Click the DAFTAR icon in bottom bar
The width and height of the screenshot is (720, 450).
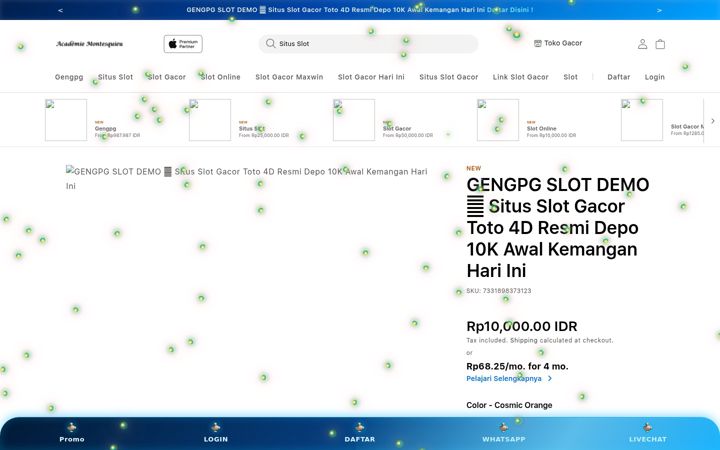click(x=360, y=427)
